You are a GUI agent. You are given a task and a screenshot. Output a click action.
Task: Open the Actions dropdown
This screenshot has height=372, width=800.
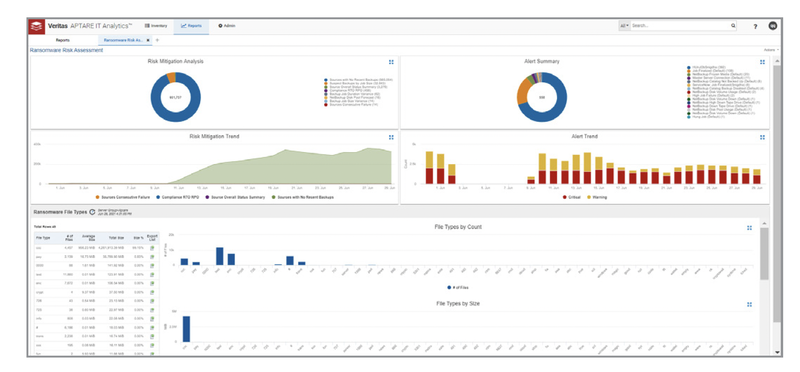(771, 50)
